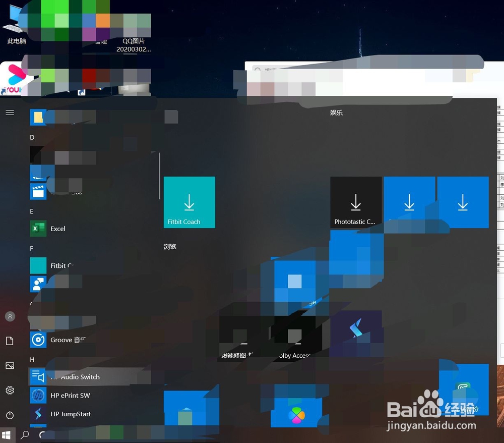
Task: Open the HP JumpStart tile with lightning logo
Action: [x=356, y=333]
